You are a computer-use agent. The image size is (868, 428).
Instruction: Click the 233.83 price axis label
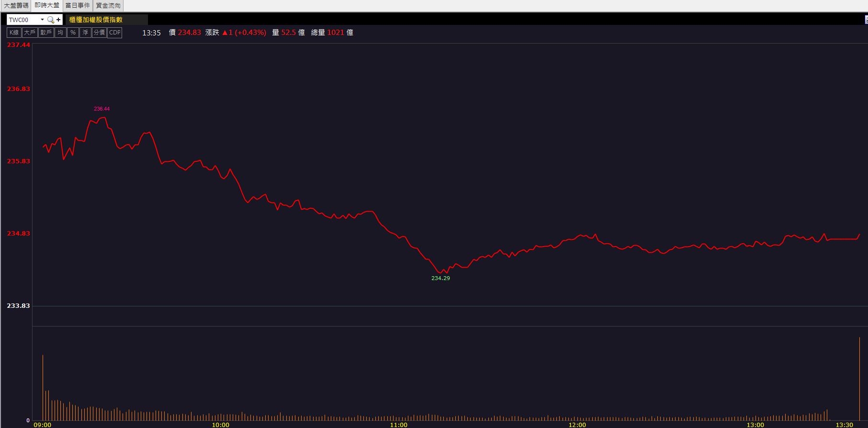click(18, 306)
